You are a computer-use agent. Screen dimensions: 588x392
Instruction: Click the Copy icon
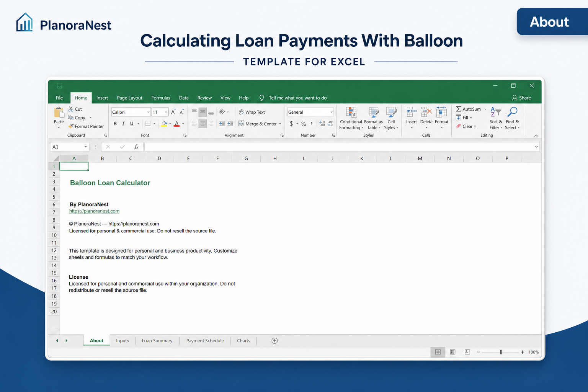(x=71, y=118)
